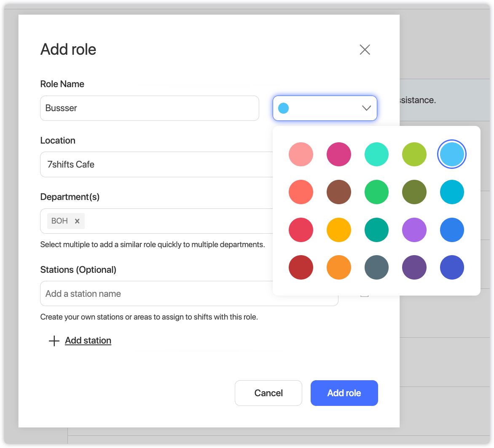The image size is (494, 448).
Task: Select the light purple color swatch
Action: (414, 230)
